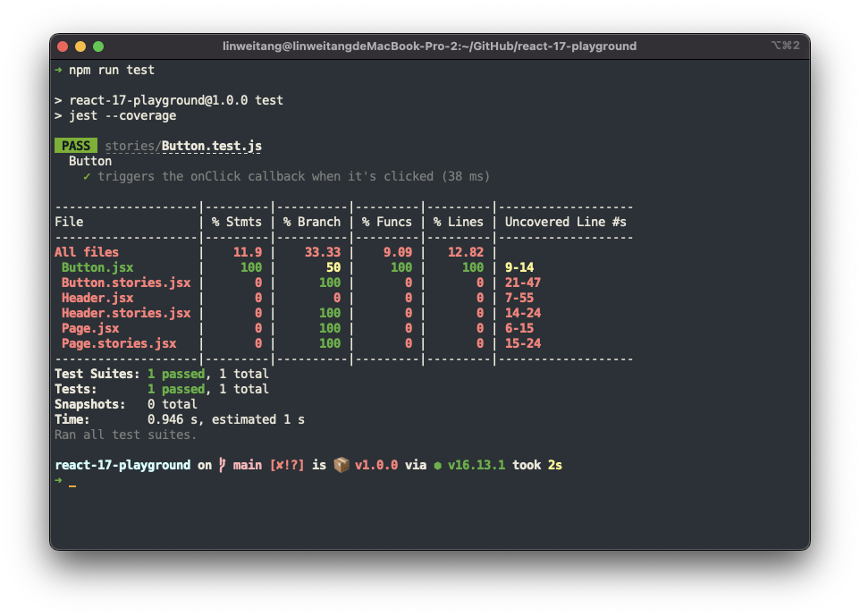Viewport: 860px width, 616px height.
Task: Click uncovered lines '9-14' for Button.jsx
Action: (x=519, y=267)
